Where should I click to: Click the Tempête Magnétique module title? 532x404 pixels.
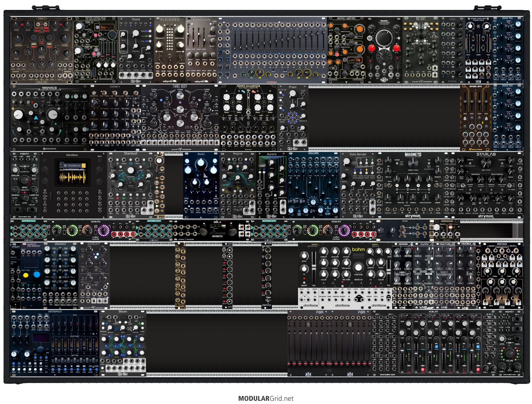tap(248, 86)
